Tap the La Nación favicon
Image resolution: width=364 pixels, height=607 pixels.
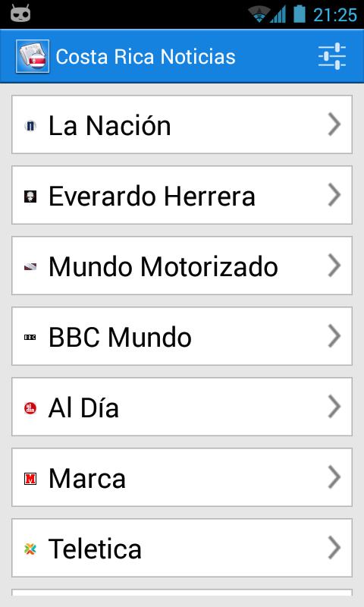coord(30,125)
